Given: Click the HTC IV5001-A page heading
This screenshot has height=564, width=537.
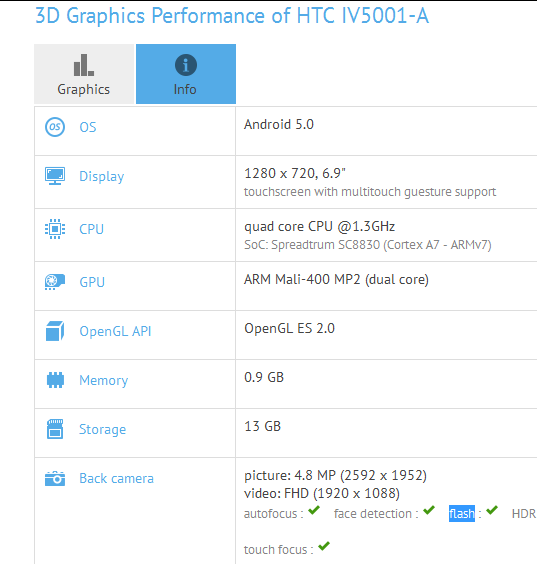Looking at the screenshot, I should [232, 16].
